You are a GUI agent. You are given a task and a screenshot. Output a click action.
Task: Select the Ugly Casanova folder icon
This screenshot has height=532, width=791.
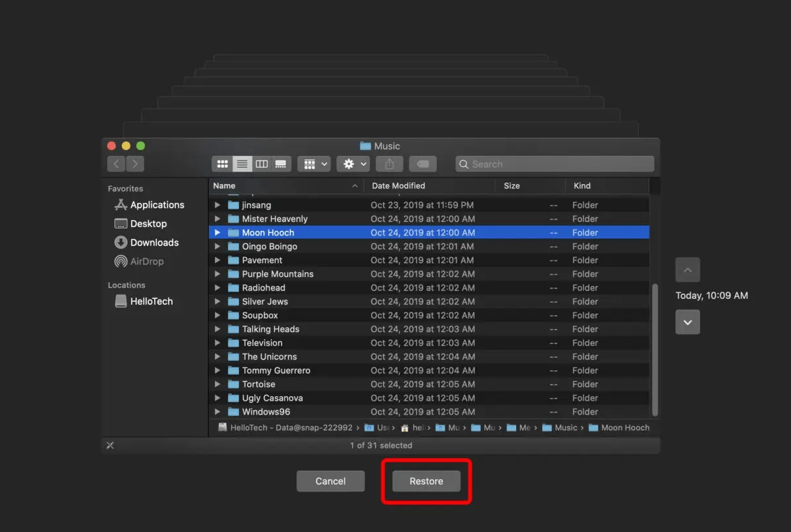(233, 398)
